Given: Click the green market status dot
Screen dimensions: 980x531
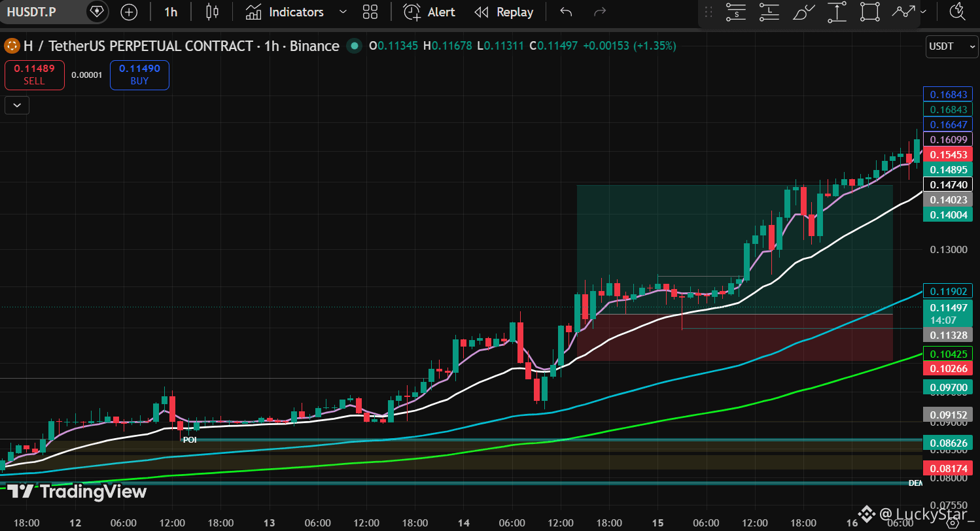Looking at the screenshot, I should click(355, 46).
